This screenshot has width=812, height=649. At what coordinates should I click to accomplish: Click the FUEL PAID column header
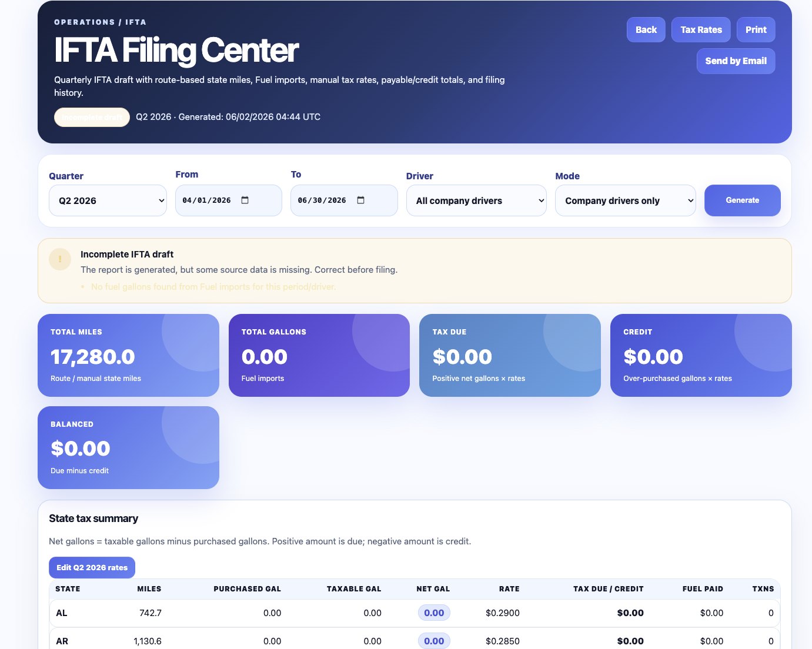tap(703, 588)
